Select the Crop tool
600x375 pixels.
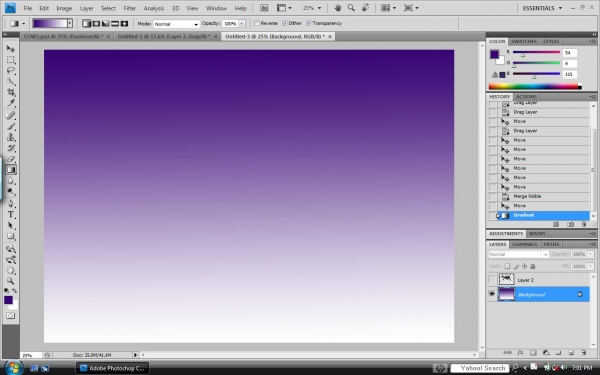pyautogui.click(x=11, y=92)
